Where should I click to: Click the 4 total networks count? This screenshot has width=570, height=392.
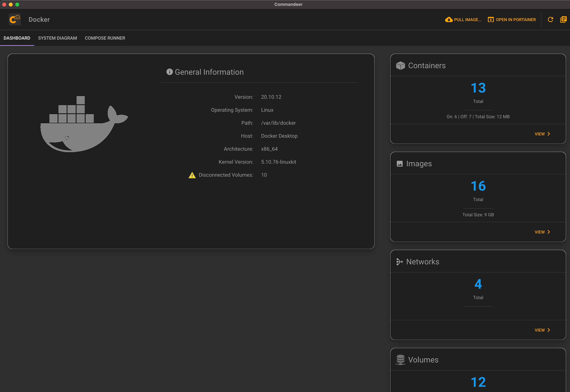coord(478,284)
